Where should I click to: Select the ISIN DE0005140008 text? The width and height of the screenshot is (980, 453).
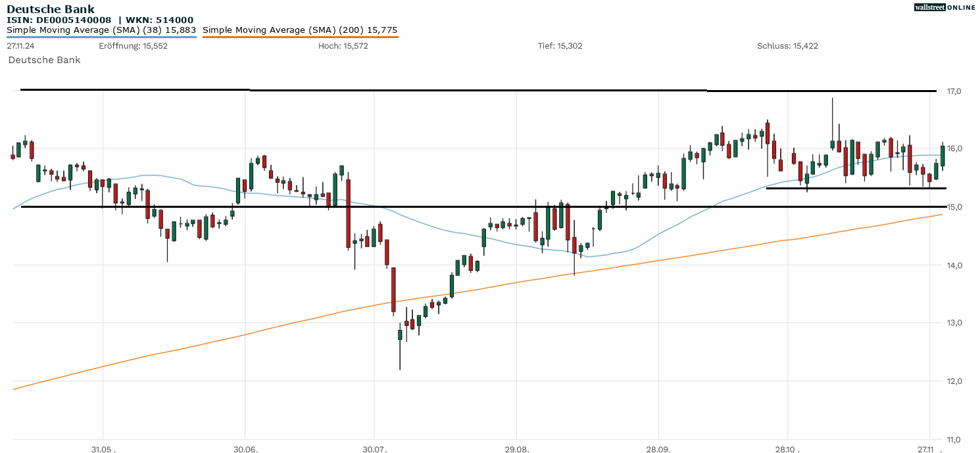tap(59, 20)
